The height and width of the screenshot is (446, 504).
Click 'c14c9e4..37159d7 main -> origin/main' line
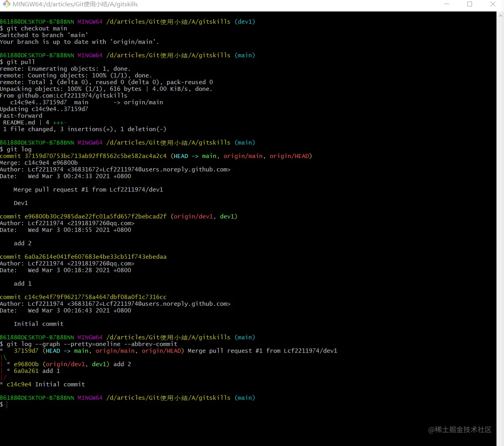click(x=87, y=102)
